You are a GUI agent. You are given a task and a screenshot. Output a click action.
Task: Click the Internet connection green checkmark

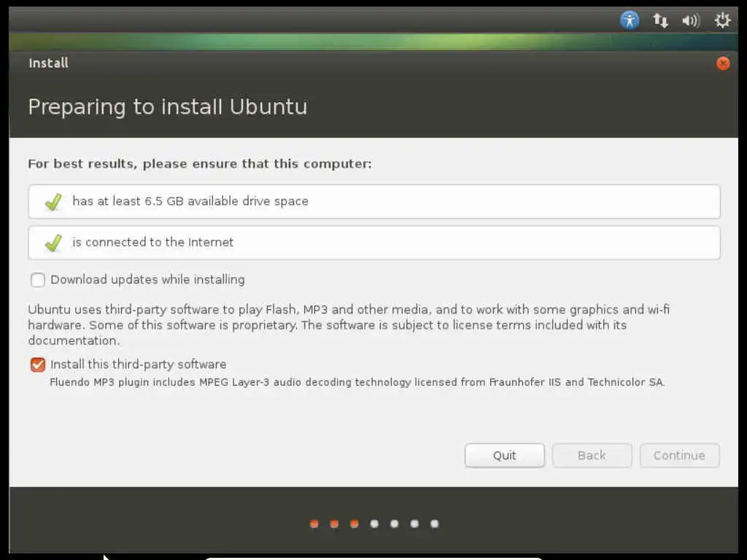[53, 243]
